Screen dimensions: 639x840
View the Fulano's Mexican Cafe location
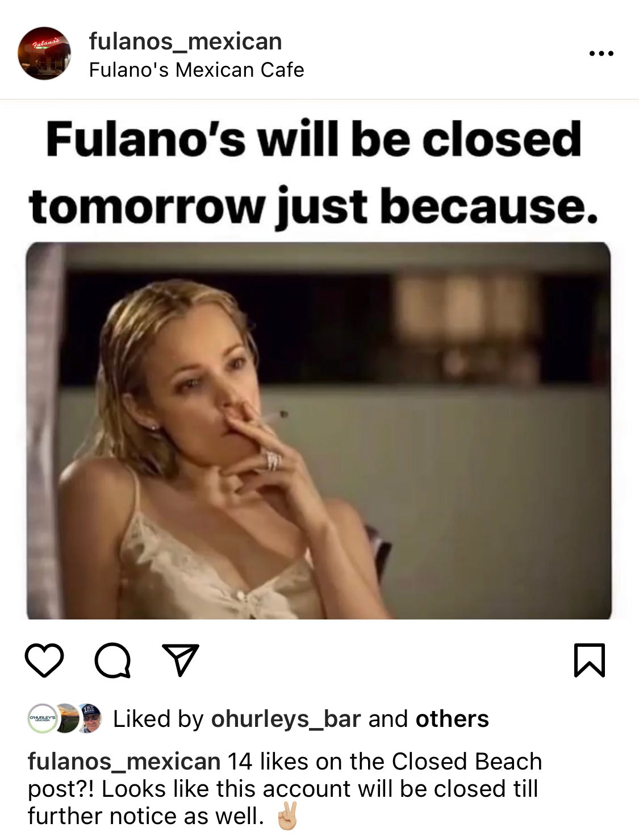(197, 70)
